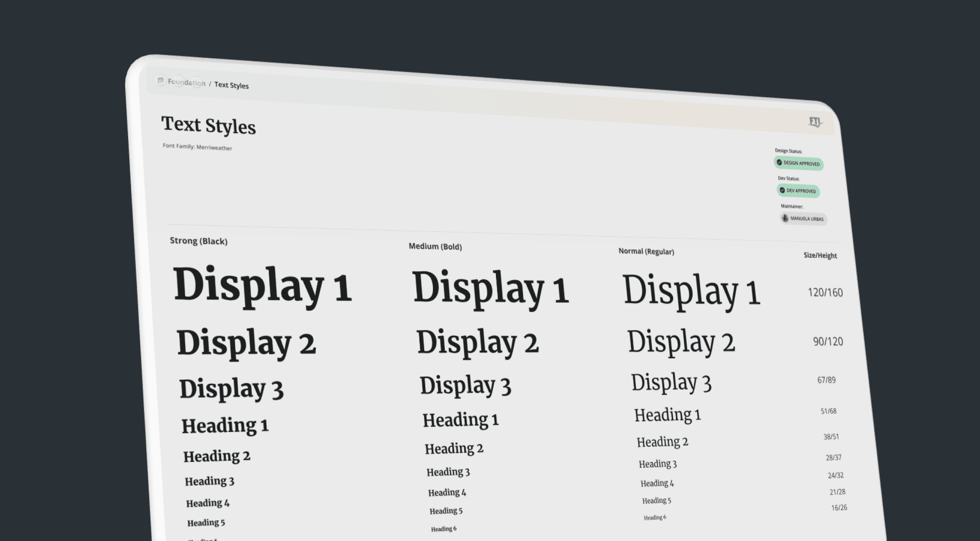
Task: Click Manuela Urbas avatar icon
Action: pyautogui.click(x=785, y=218)
